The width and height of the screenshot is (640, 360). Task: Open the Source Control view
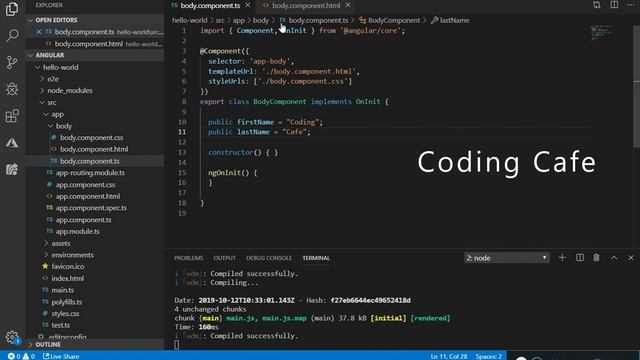[12, 62]
